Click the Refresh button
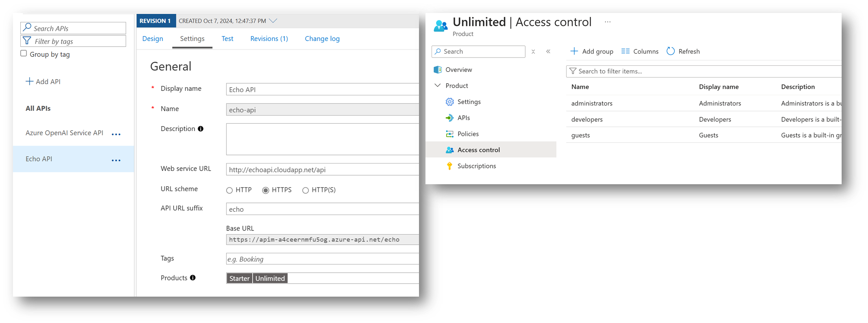The width and height of the screenshot is (868, 323). coord(683,51)
